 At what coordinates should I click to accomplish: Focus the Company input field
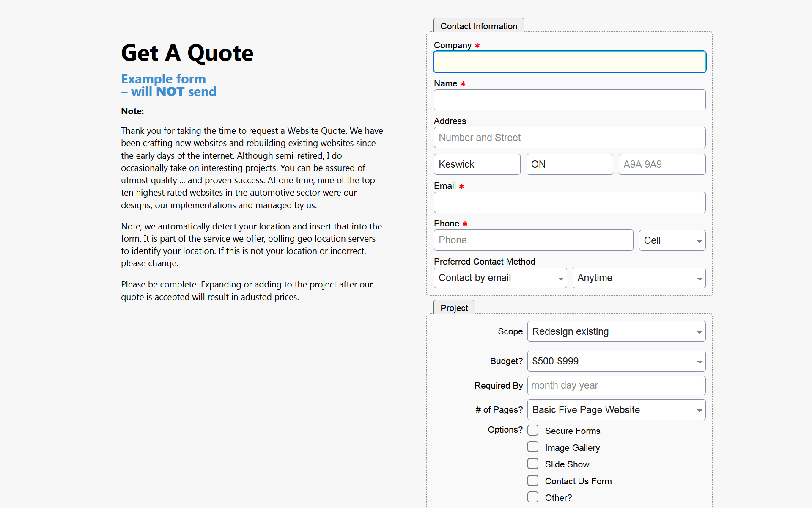click(x=570, y=62)
